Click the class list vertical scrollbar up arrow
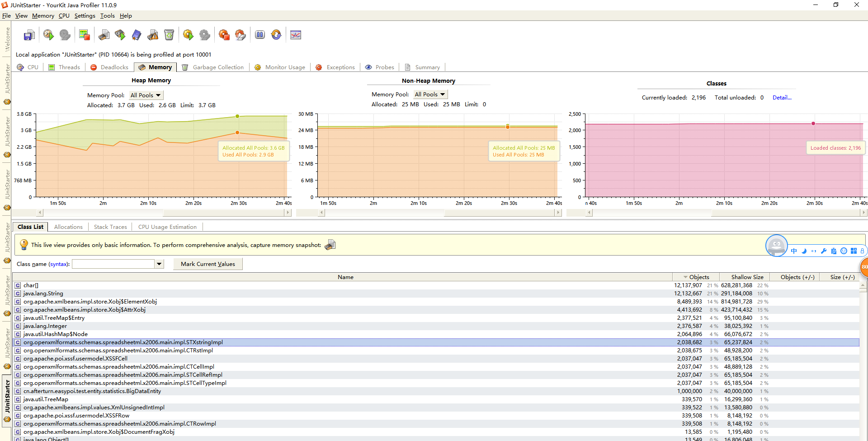This screenshot has width=868, height=441. pyautogui.click(x=863, y=285)
